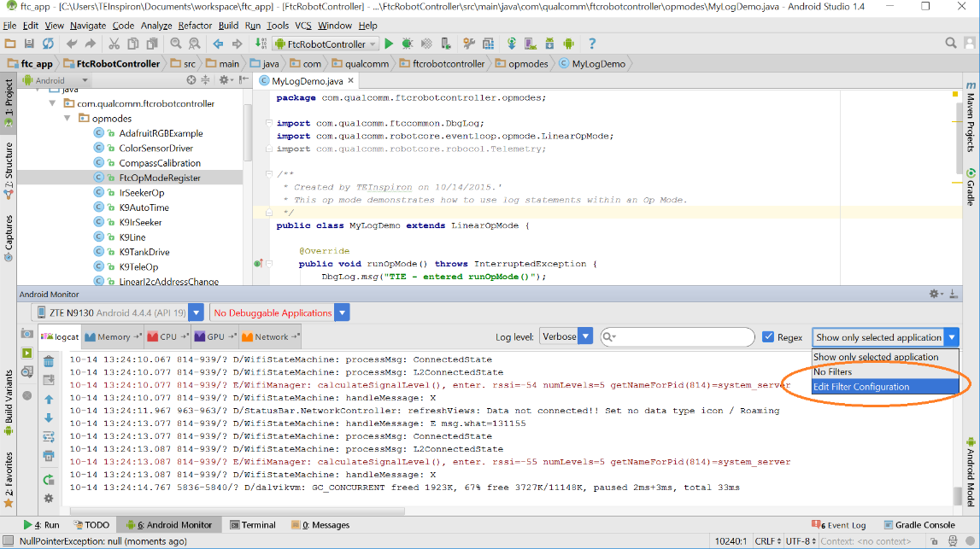The height and width of the screenshot is (549, 980).
Task: Clear logcat with the trash icon
Action: [49, 361]
